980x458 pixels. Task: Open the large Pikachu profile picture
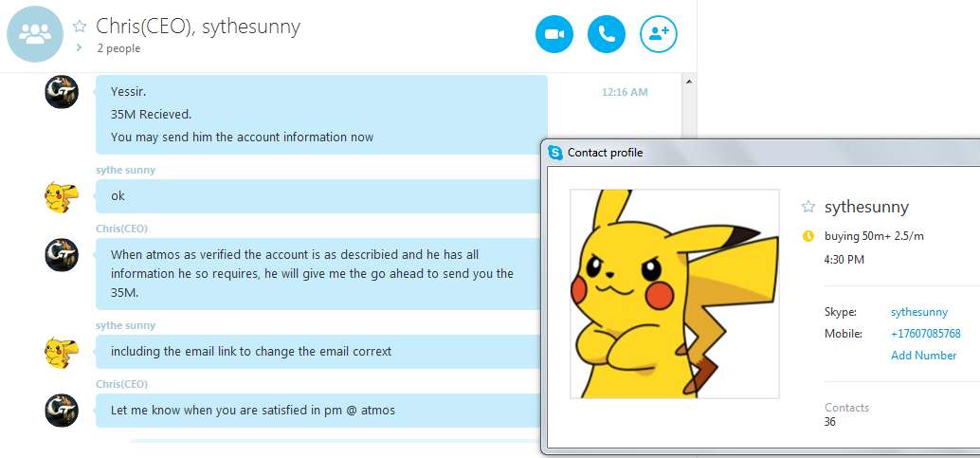point(675,293)
